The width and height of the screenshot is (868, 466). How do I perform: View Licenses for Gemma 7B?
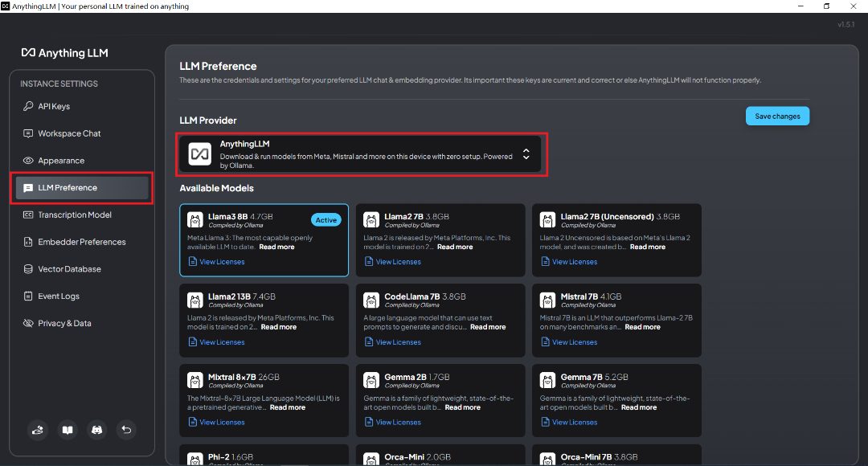pyautogui.click(x=569, y=423)
